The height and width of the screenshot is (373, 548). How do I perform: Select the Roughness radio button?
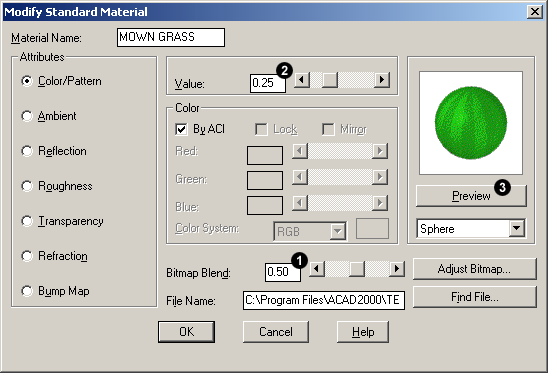click(27, 186)
